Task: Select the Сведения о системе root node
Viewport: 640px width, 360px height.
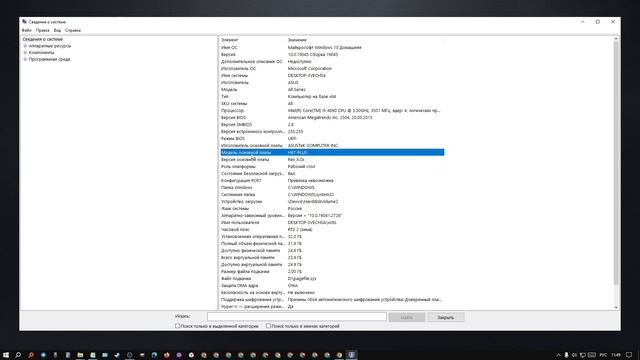Action: point(42,39)
